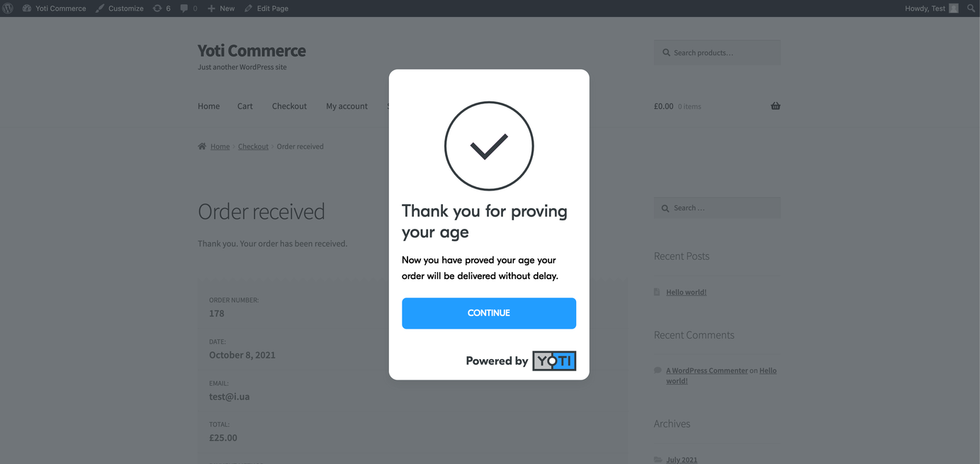The width and height of the screenshot is (980, 464).
Task: Open My account from the navigation
Action: coord(347,106)
